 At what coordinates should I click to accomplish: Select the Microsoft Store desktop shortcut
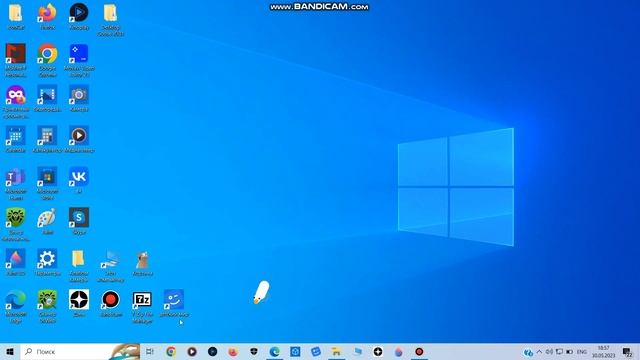tap(47, 183)
